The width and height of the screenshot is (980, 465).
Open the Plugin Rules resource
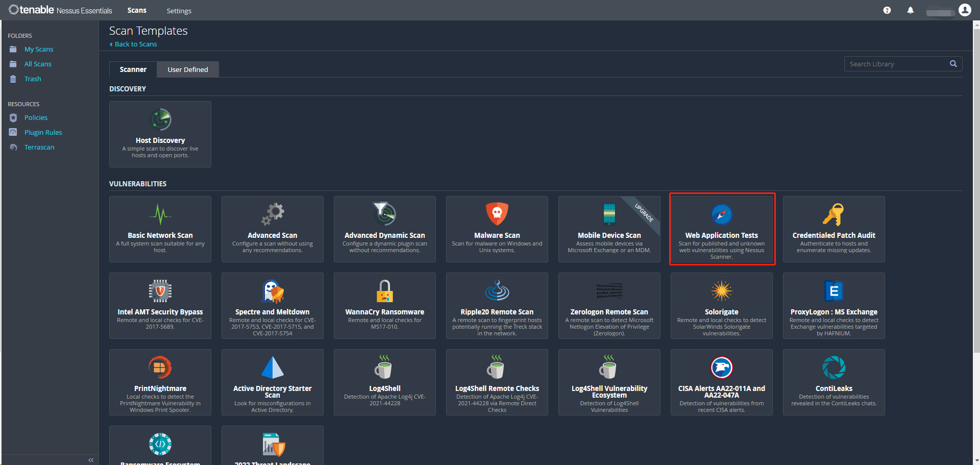pyautogui.click(x=43, y=133)
